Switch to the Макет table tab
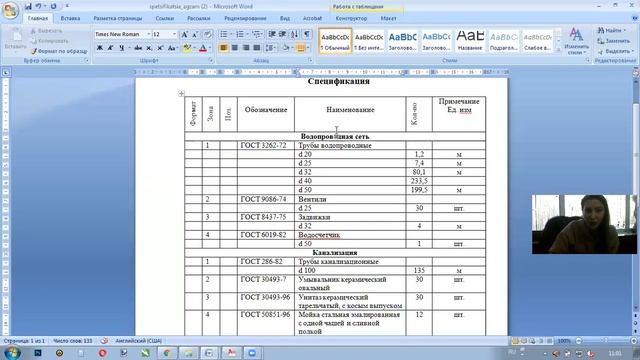Image resolution: width=640 pixels, height=360 pixels. 388,18
